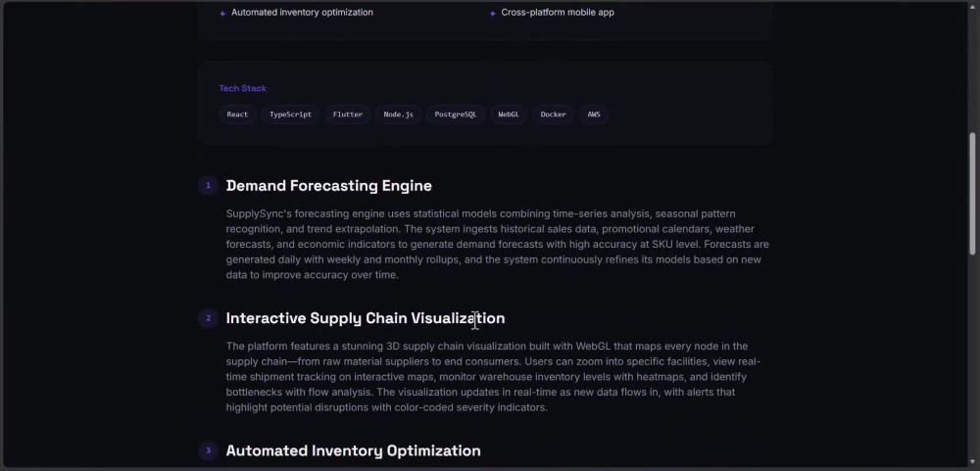Click the Cross-platform mobile app feature text
980x471 pixels.
click(558, 13)
